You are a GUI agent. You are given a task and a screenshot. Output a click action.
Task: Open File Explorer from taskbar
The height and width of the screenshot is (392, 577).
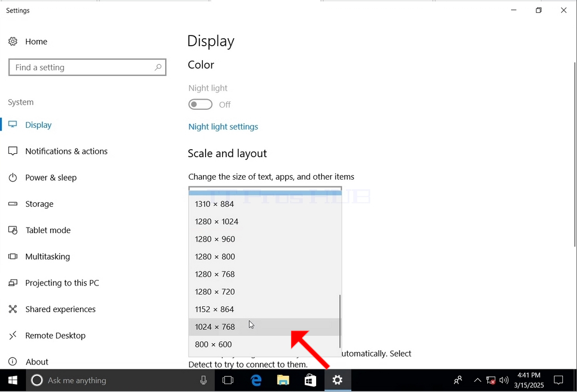tap(283, 380)
